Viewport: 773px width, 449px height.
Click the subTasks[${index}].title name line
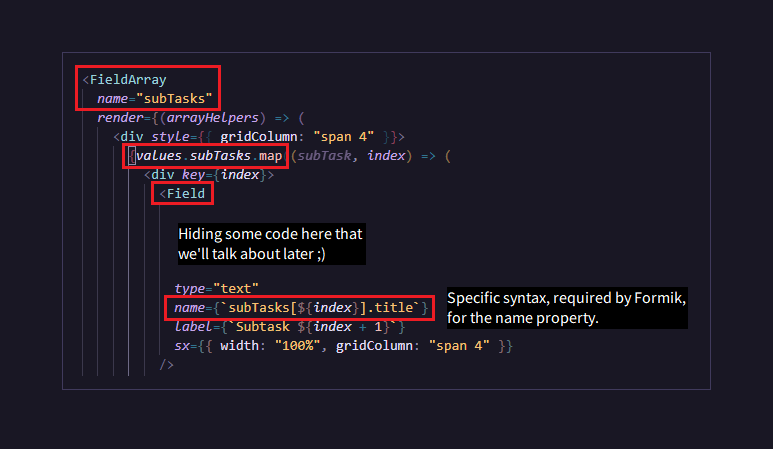(301, 308)
